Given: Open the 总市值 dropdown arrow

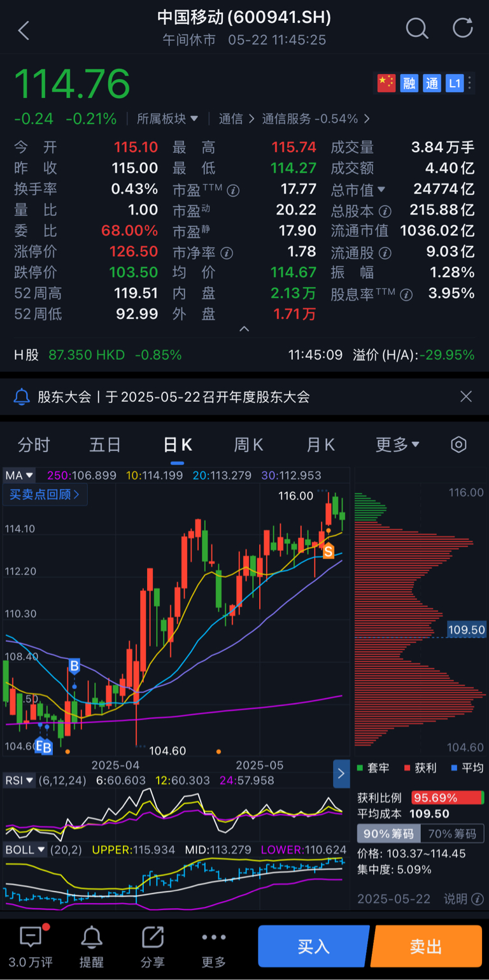Looking at the screenshot, I should (381, 189).
